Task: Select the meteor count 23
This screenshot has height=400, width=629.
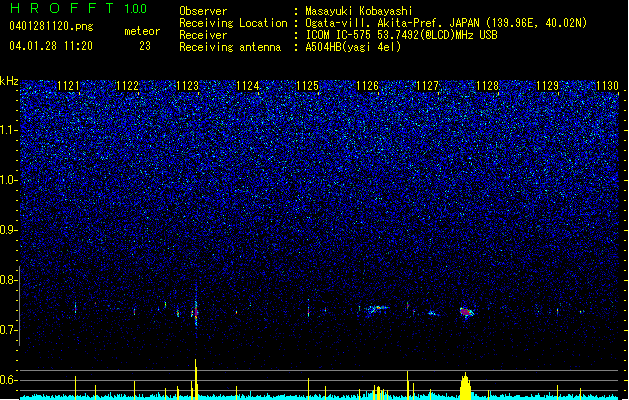Action: click(145, 46)
